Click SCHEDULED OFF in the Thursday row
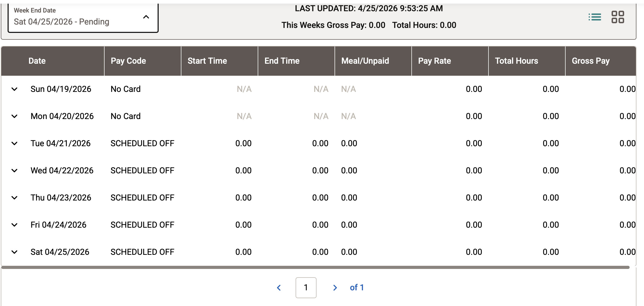 (142, 198)
